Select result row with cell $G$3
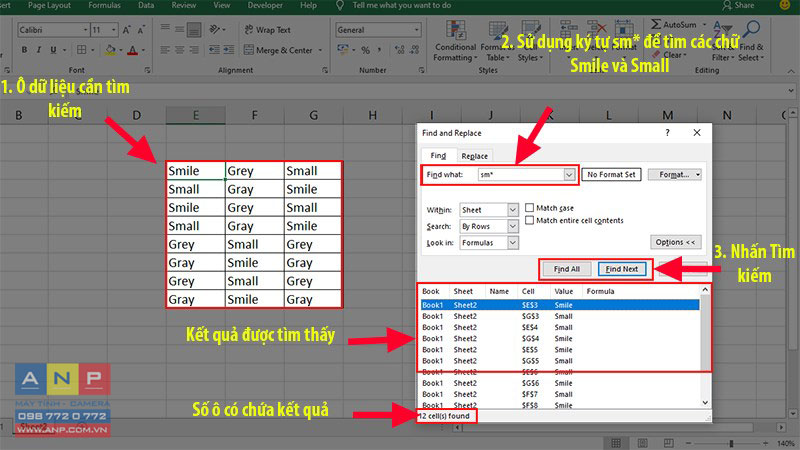The width and height of the screenshot is (800, 450). [x=560, y=316]
